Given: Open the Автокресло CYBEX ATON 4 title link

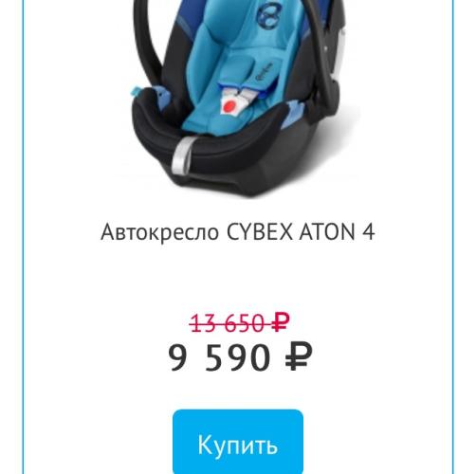Looking at the screenshot, I should click(x=238, y=232).
